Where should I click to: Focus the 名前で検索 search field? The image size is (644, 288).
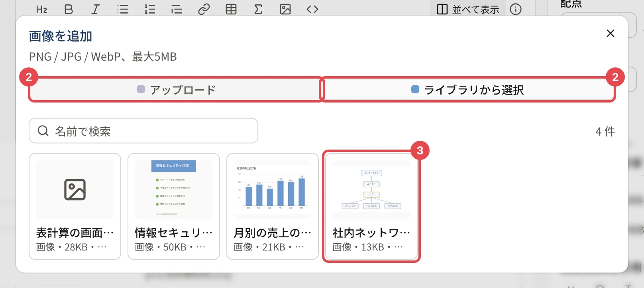[143, 131]
